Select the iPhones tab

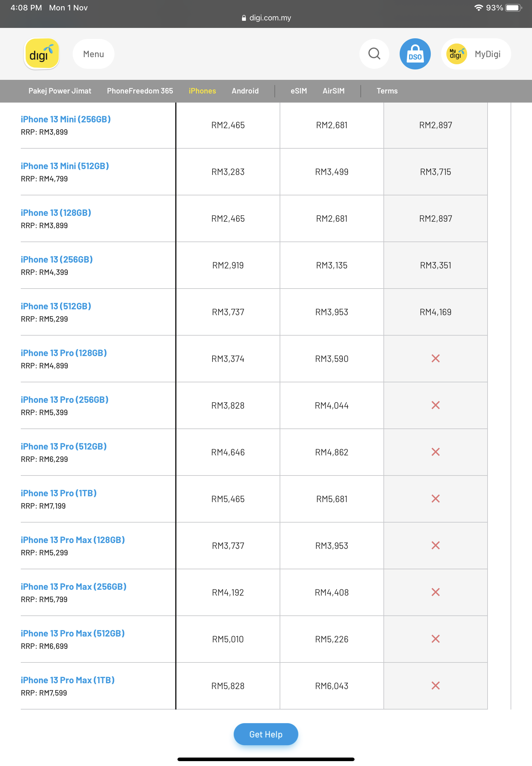pyautogui.click(x=202, y=91)
